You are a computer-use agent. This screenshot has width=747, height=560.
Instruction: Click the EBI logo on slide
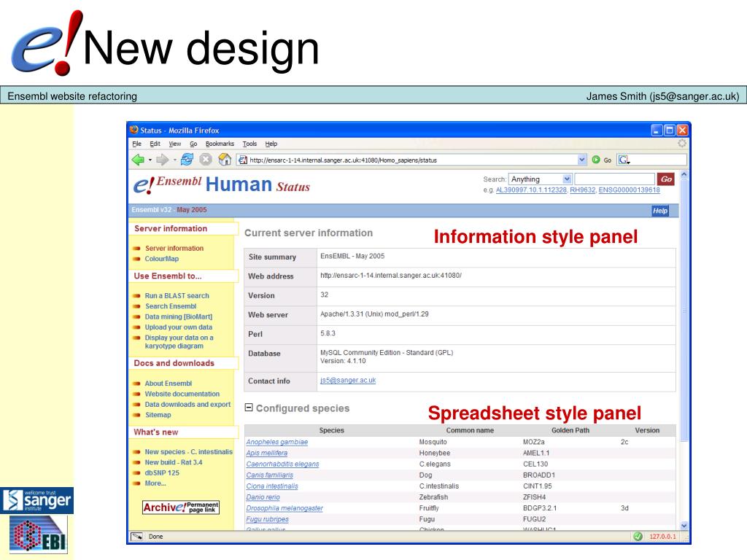pyautogui.click(x=38, y=534)
